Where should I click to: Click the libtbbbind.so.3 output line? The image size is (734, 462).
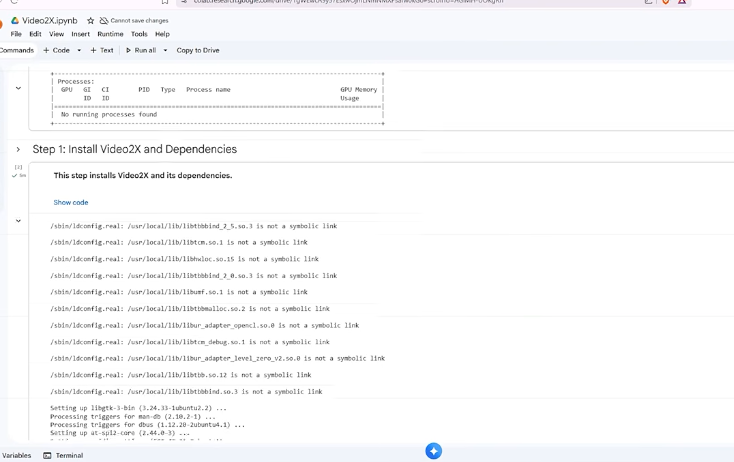(x=186, y=392)
